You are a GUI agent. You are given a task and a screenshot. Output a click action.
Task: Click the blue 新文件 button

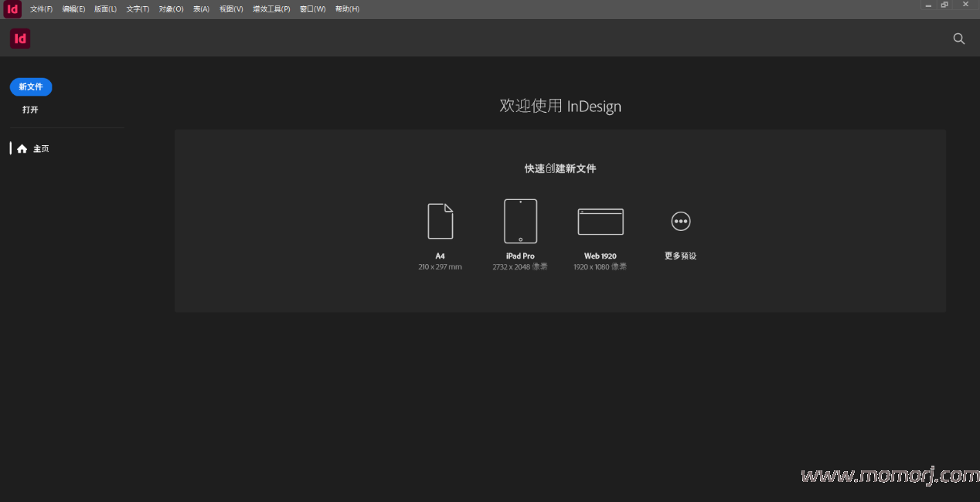[x=31, y=87]
